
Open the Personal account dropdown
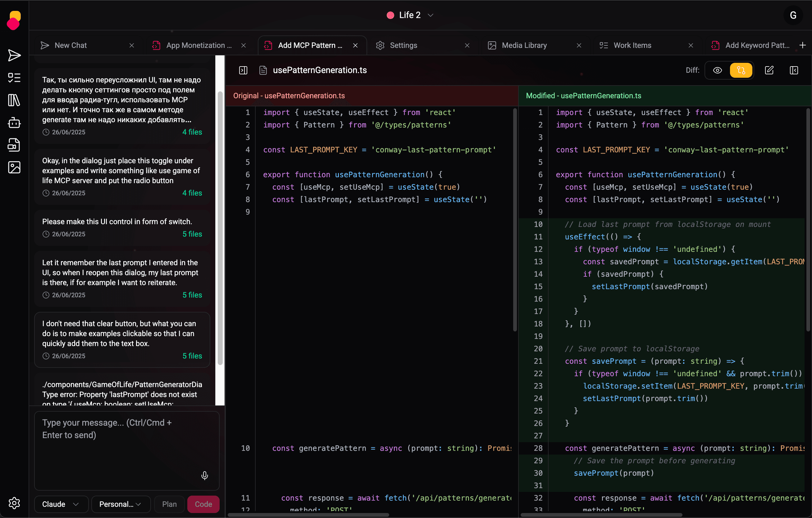point(121,504)
